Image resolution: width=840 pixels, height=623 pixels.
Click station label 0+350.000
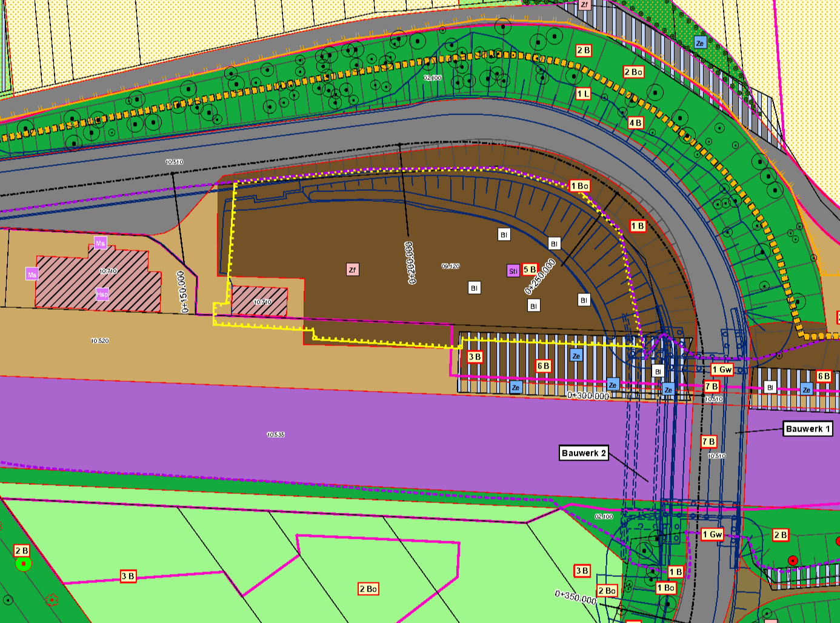[576, 597]
